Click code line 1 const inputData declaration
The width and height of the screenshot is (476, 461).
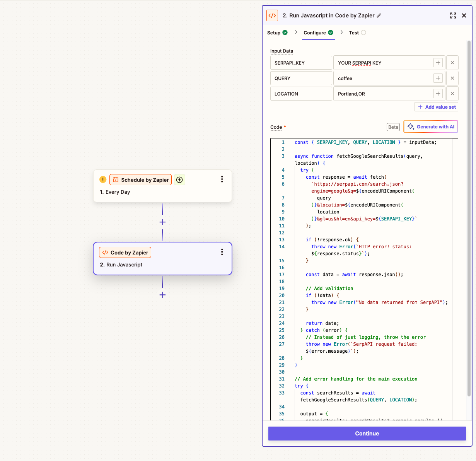(365, 142)
